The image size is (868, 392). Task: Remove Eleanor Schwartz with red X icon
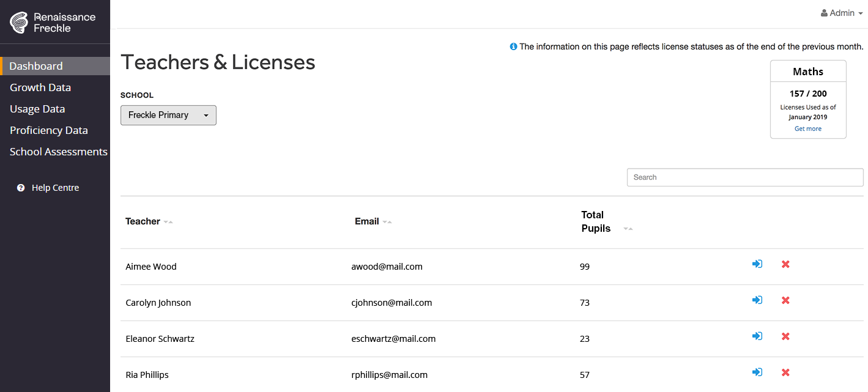[786, 336]
